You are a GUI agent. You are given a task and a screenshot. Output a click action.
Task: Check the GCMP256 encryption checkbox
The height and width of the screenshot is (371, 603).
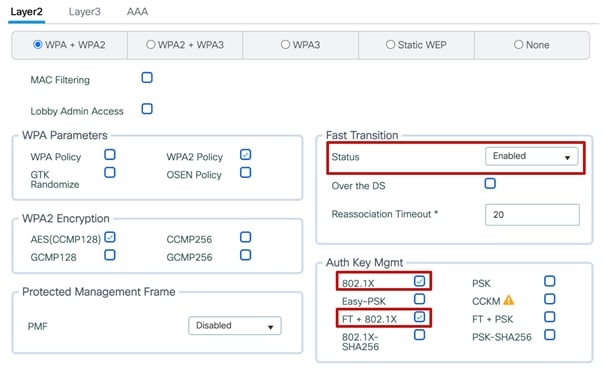click(x=245, y=255)
